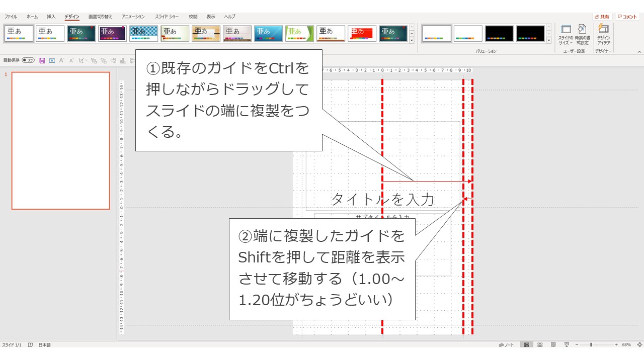Switch to the 画面切り替え tab
This screenshot has width=644, height=362.
click(101, 17)
